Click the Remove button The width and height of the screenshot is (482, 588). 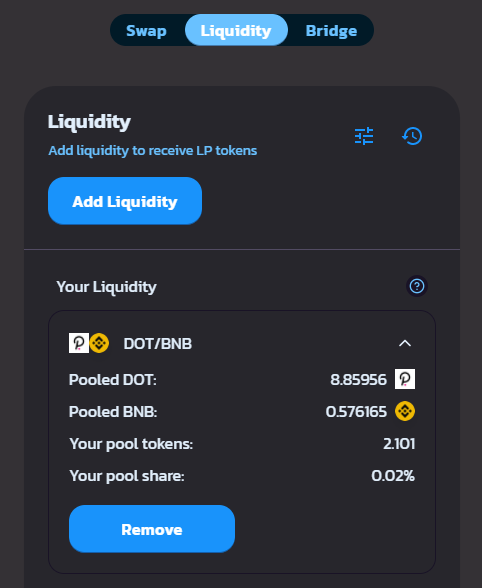click(x=152, y=529)
